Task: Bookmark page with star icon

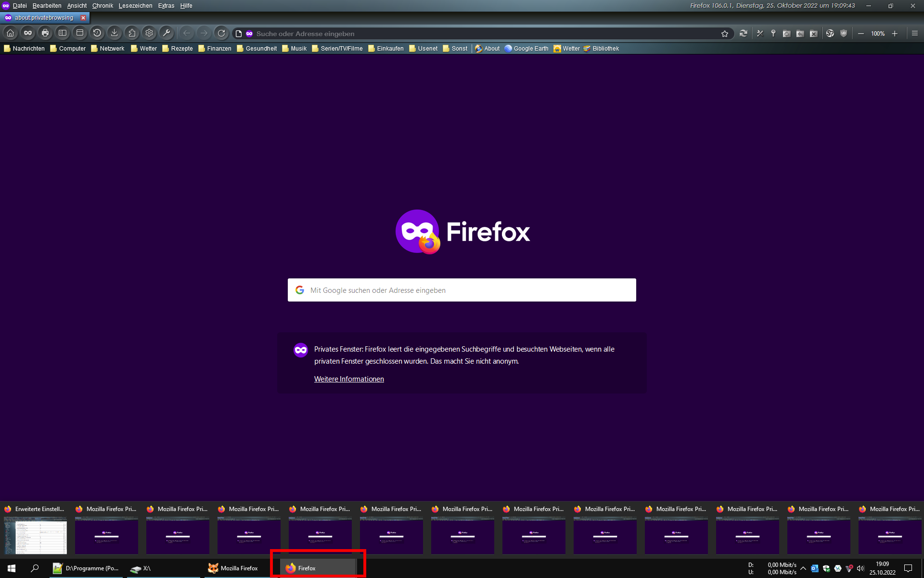Action: [725, 34]
